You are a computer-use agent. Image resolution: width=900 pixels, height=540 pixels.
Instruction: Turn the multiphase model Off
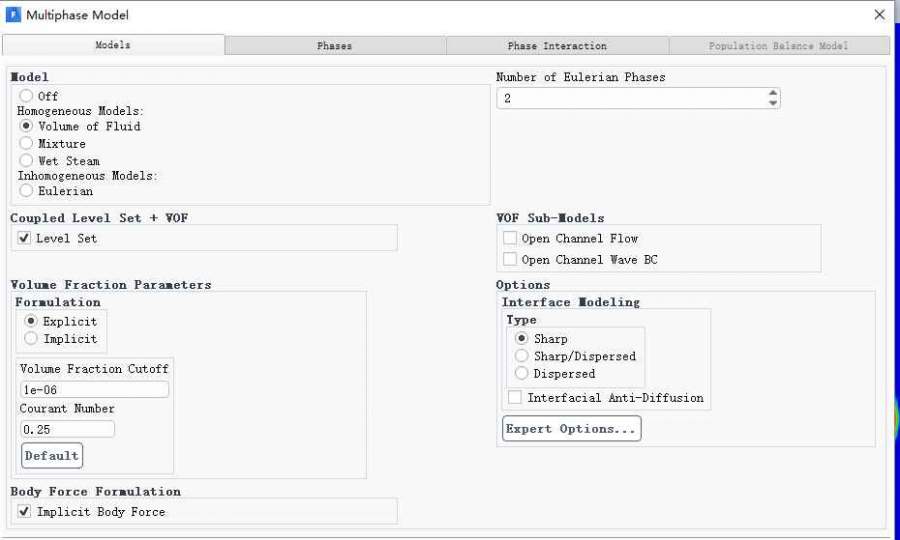pos(26,96)
